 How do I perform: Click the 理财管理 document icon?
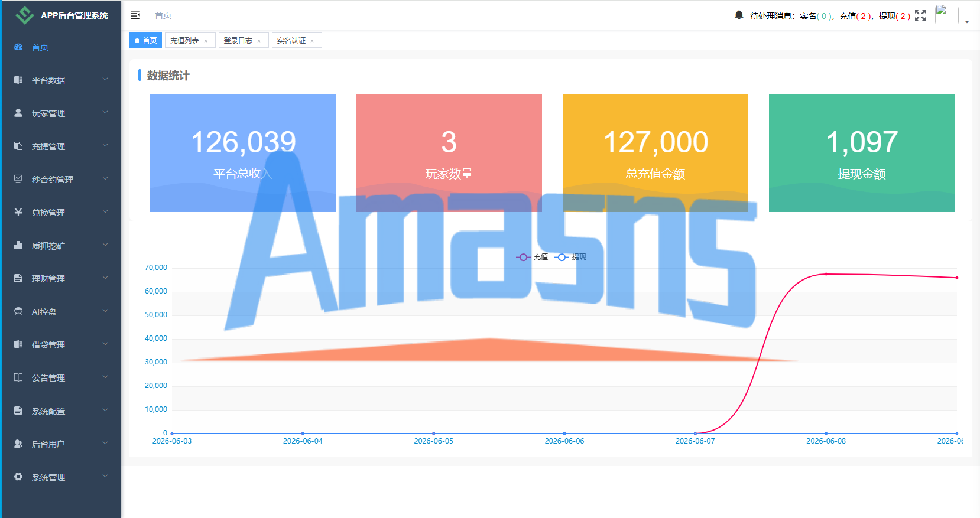(x=18, y=278)
